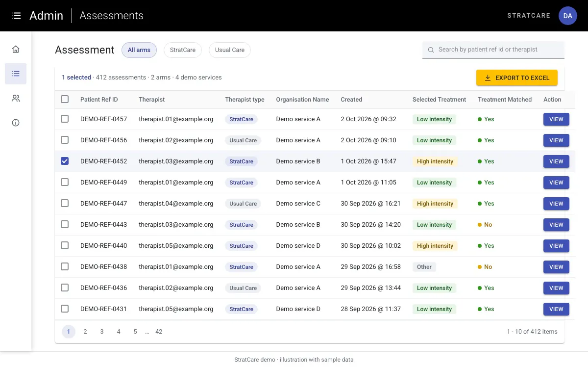Click the Selected Treatment column header
This screenshot has height=368, width=588.
click(439, 100)
